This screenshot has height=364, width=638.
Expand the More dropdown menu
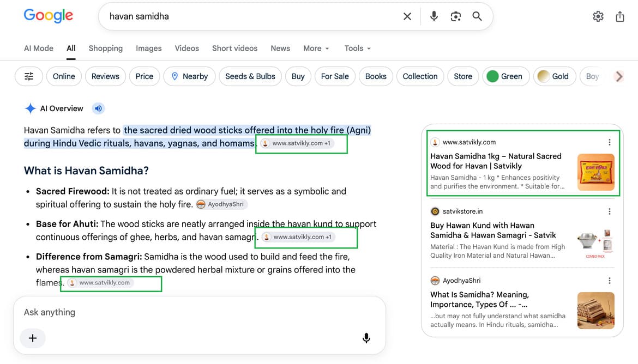[x=316, y=48]
